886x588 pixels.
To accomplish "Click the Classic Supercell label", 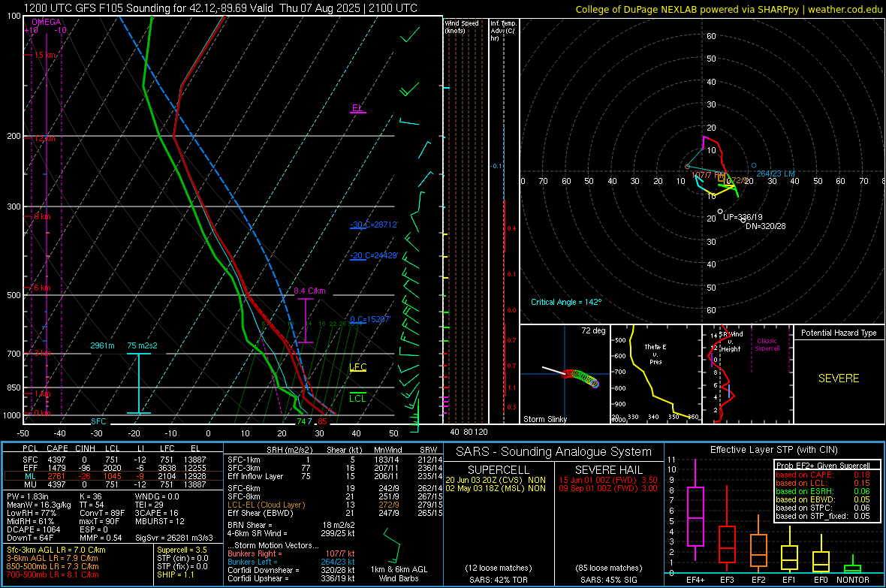I will click(x=767, y=345).
